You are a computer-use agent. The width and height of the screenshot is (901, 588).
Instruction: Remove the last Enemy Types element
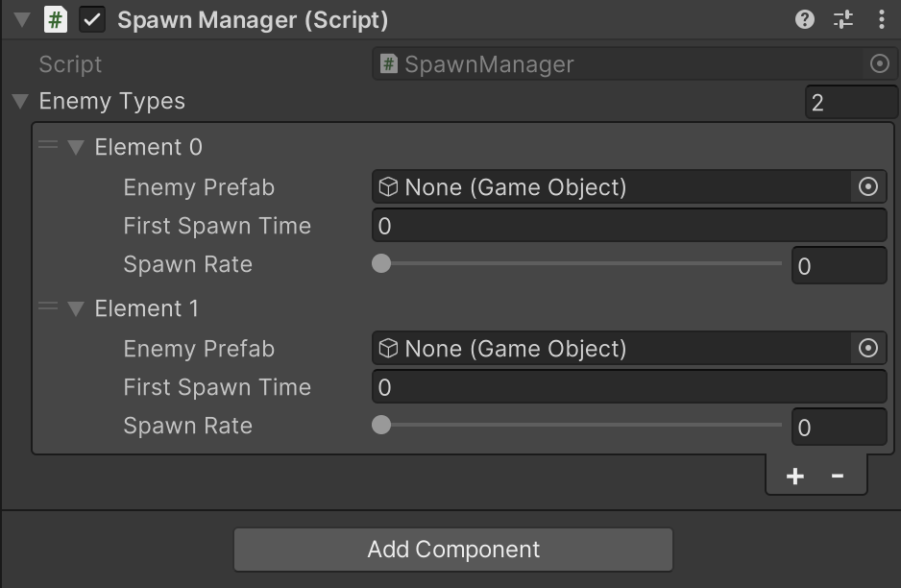tap(838, 476)
